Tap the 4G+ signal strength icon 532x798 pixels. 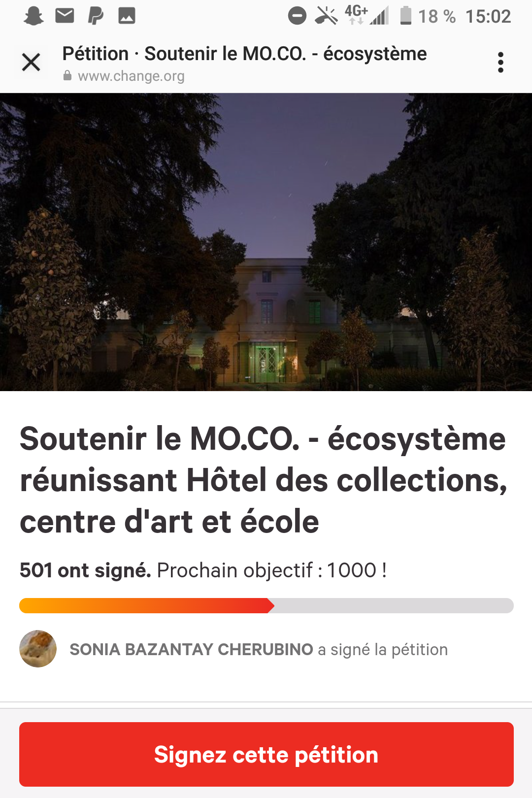tap(367, 15)
